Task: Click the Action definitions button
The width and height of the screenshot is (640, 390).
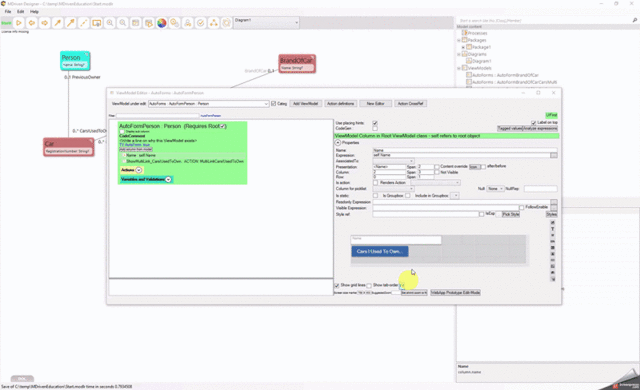Action: [340, 104]
